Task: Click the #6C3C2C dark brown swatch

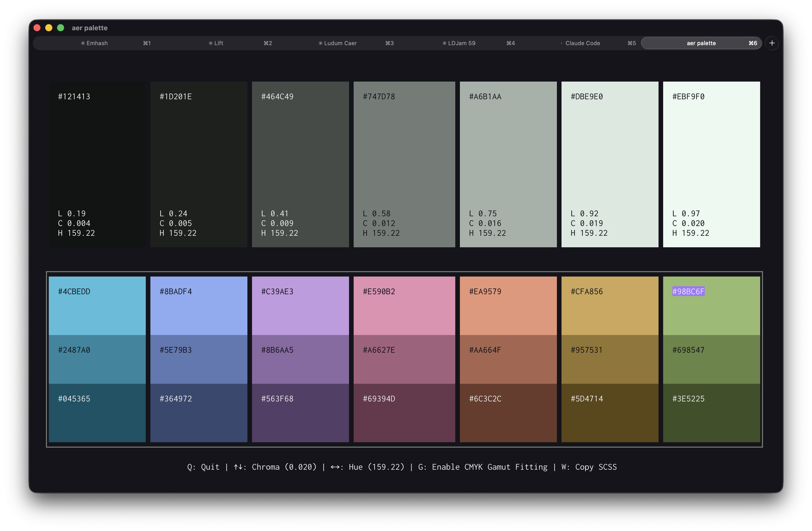Action: tap(508, 413)
